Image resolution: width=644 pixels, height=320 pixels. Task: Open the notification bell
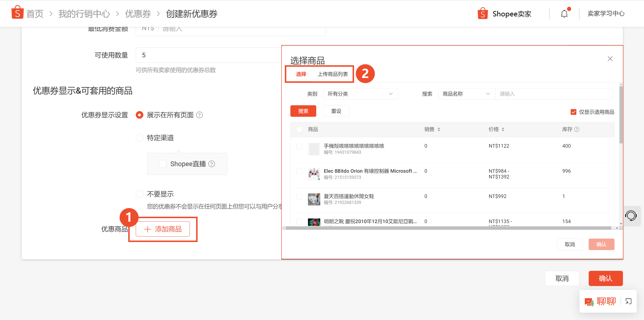[564, 13]
